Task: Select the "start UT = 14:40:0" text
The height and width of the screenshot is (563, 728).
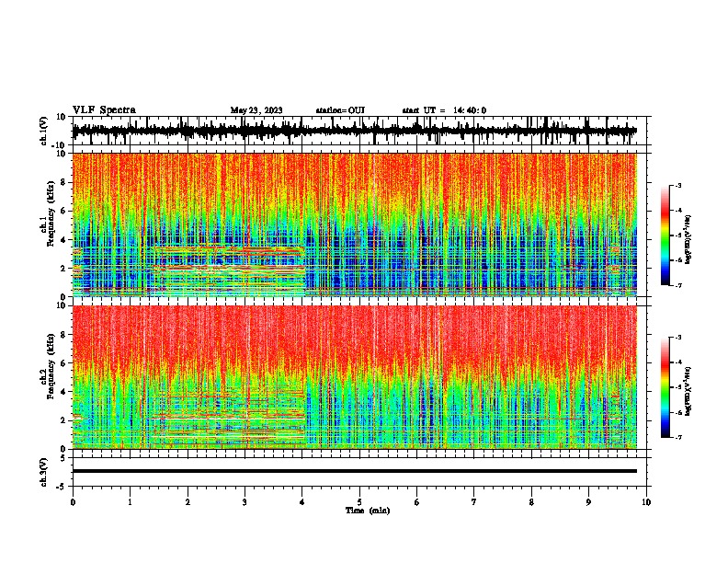Action: coord(444,110)
